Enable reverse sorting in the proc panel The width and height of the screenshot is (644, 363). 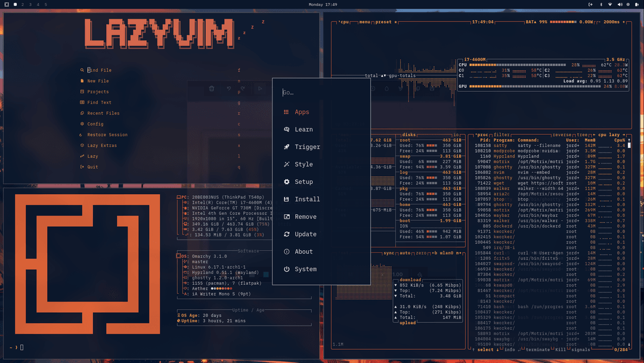pos(563,134)
